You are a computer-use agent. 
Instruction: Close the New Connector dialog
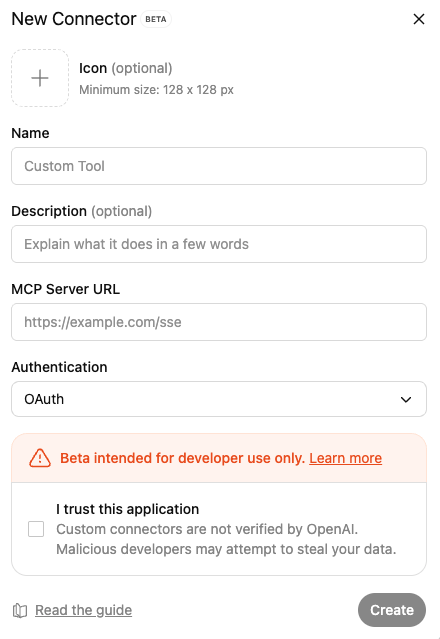(x=419, y=19)
